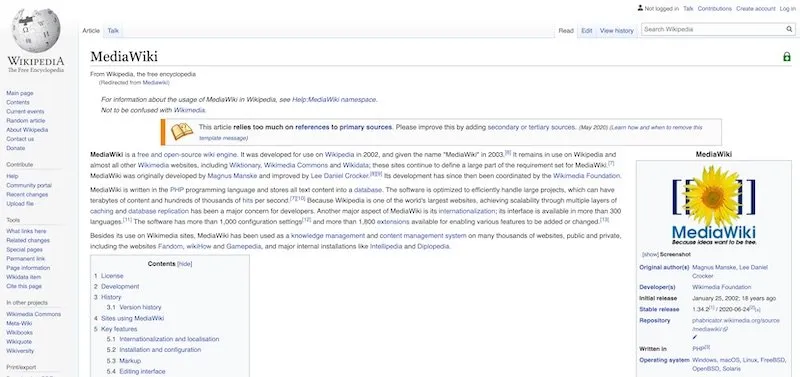Open Related changes tool
Image resolution: width=800 pixels, height=377 pixels.
28,241
